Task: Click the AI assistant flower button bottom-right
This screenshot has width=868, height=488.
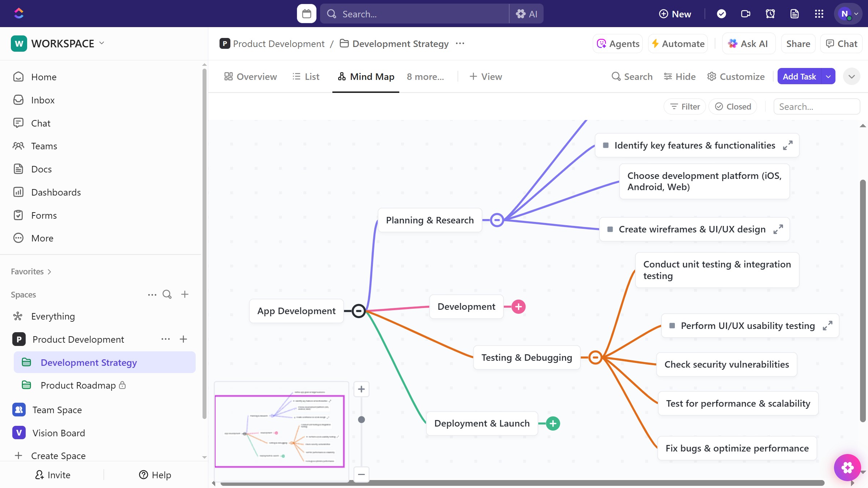Action: click(x=848, y=467)
